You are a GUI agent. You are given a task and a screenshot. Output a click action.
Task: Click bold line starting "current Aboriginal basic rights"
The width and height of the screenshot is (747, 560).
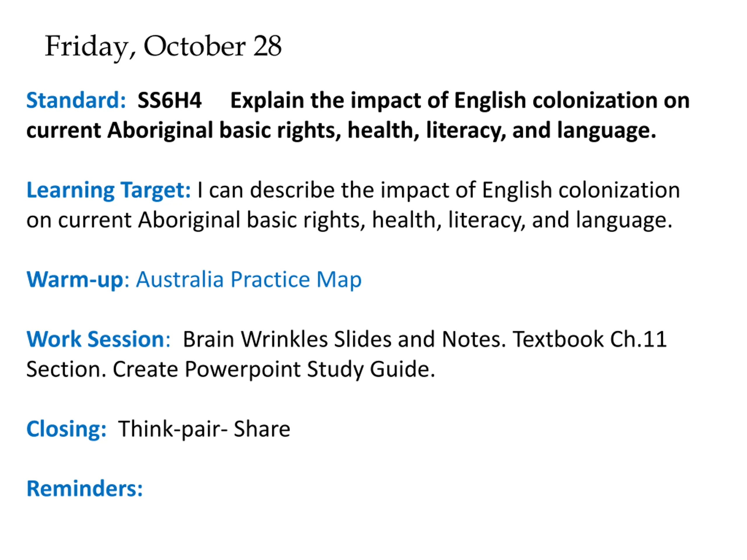point(341,130)
